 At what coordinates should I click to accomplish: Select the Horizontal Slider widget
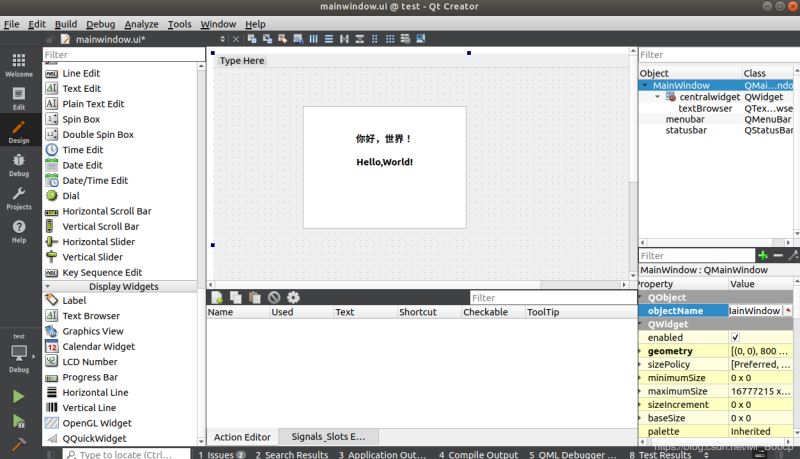tap(98, 242)
